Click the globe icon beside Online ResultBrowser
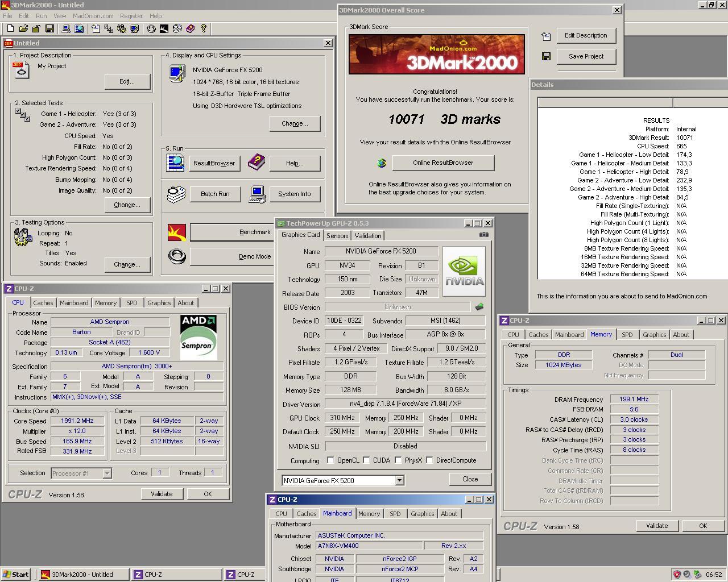Screen dimensions: 728x582 (x=382, y=163)
